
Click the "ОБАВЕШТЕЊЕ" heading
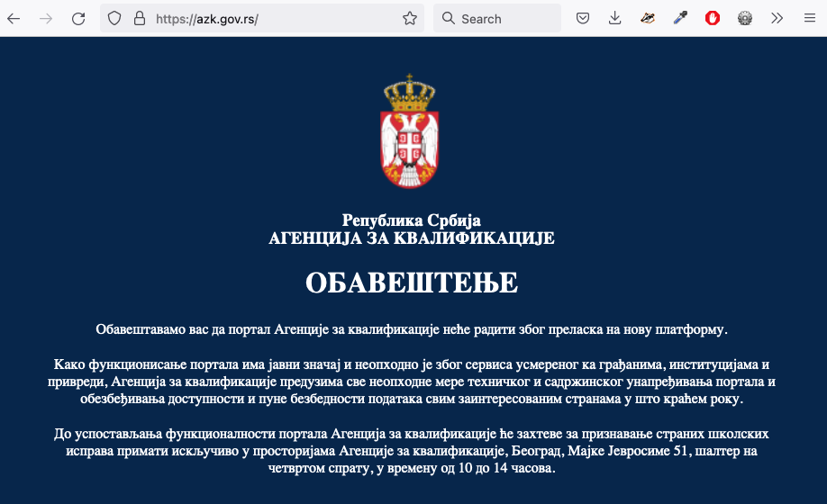(412, 283)
